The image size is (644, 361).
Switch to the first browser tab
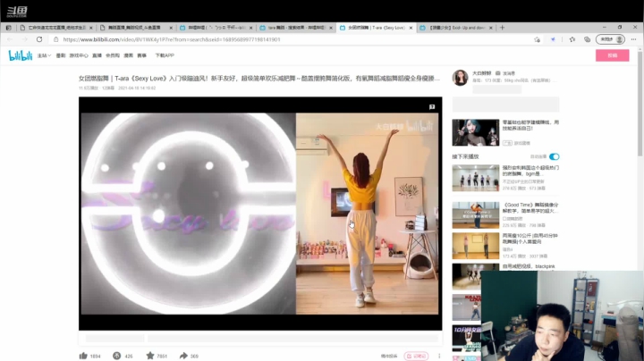(56, 28)
